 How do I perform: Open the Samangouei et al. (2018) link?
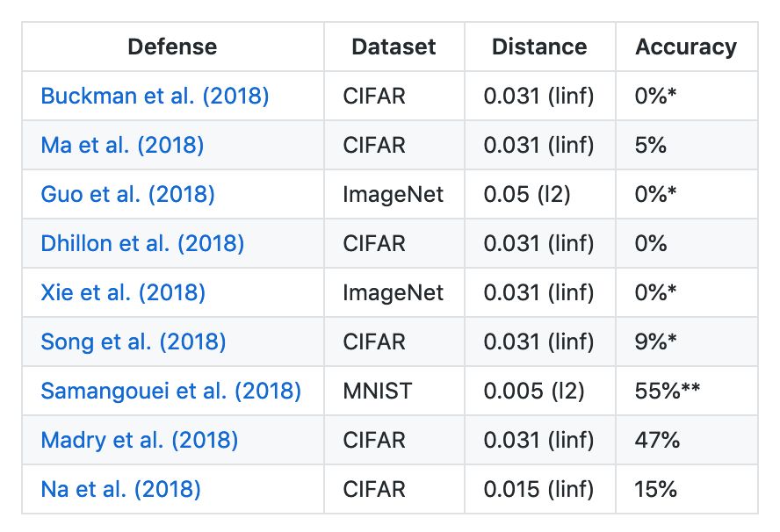tap(170, 391)
